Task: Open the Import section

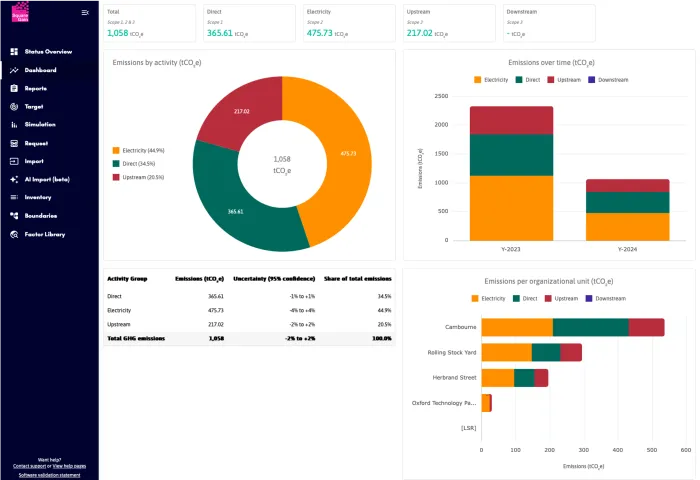Action: 34,161
